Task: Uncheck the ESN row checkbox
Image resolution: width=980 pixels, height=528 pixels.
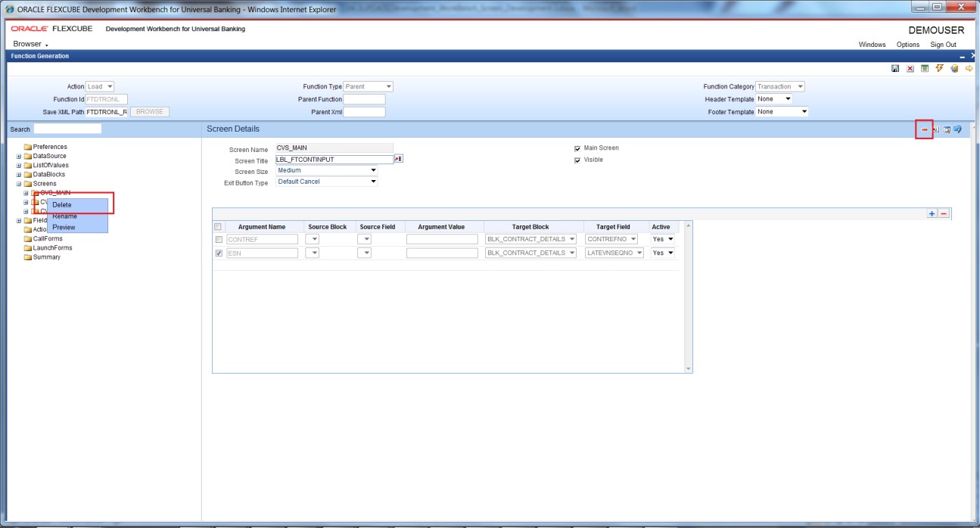Action: pos(219,253)
